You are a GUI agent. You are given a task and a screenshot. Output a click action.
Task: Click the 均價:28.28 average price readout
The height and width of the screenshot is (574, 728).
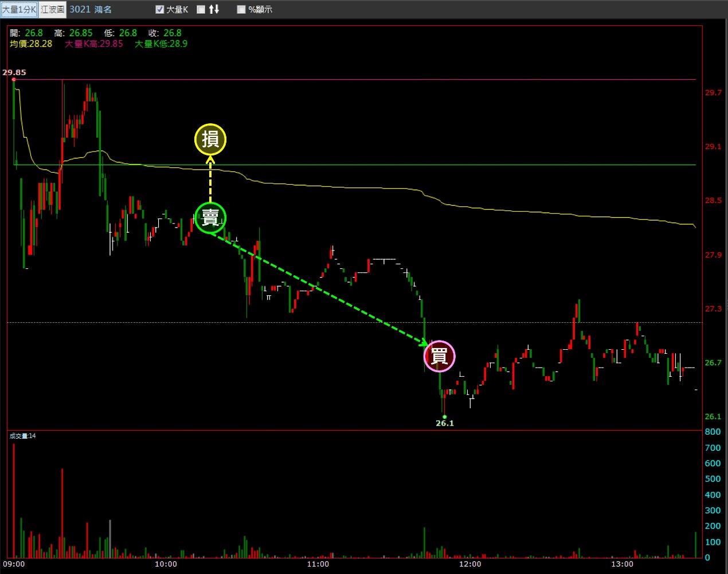(x=31, y=44)
